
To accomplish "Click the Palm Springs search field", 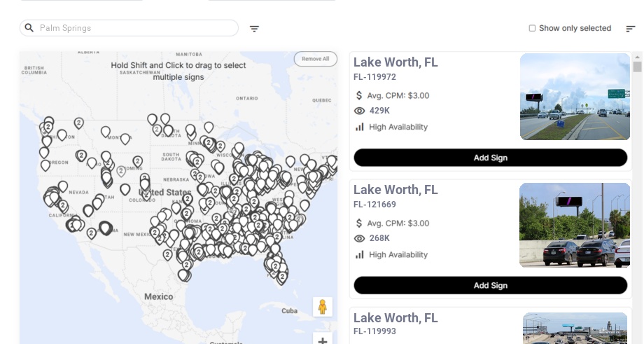I will coord(133,28).
